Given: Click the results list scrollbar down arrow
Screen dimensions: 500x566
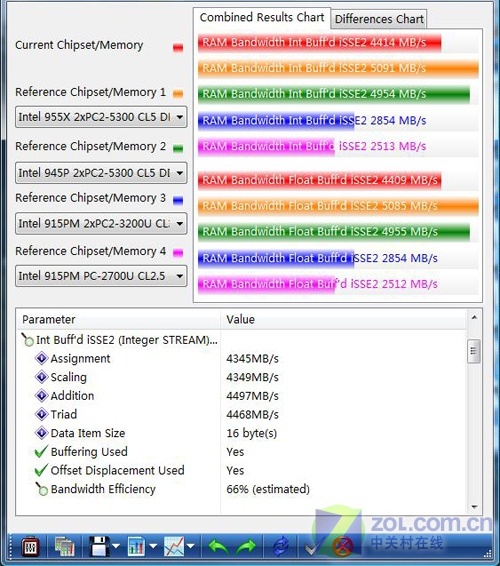Looking at the screenshot, I should tap(474, 507).
